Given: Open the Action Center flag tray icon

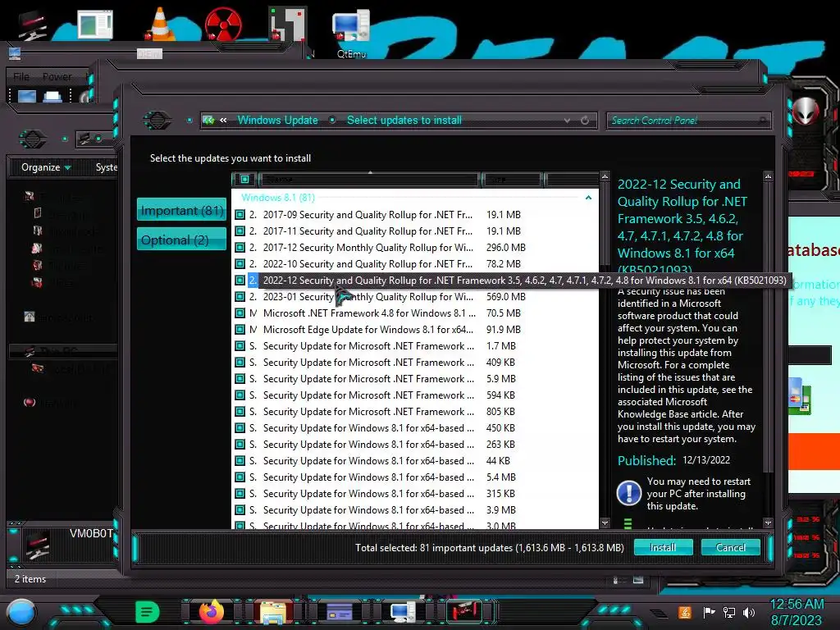Looking at the screenshot, I should pos(709,612).
